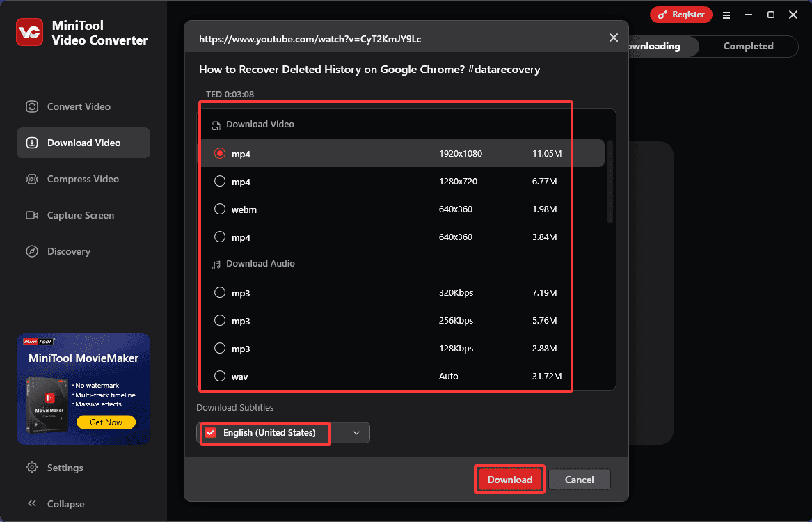The height and width of the screenshot is (522, 812).
Task: Click the TED 0:03:08 duration text
Action: (230, 94)
